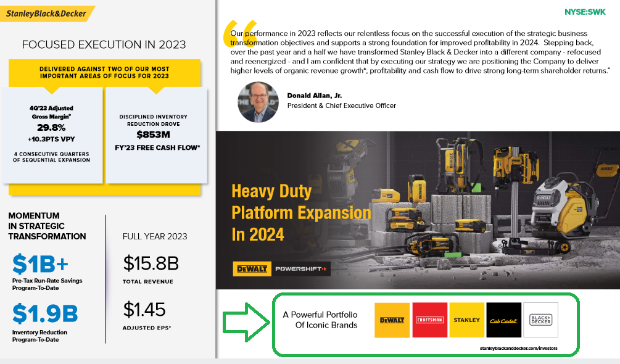Click the name "Donald Allan, Jr."

(315, 96)
